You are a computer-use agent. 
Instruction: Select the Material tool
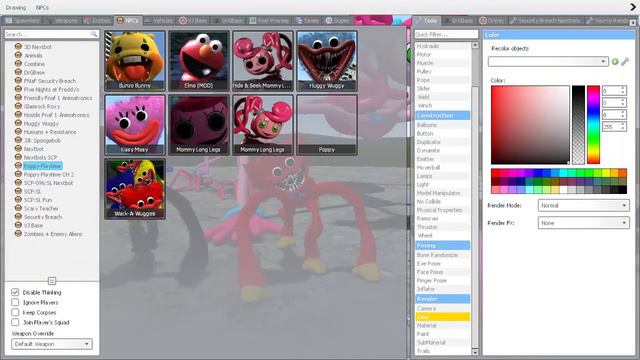point(443,325)
